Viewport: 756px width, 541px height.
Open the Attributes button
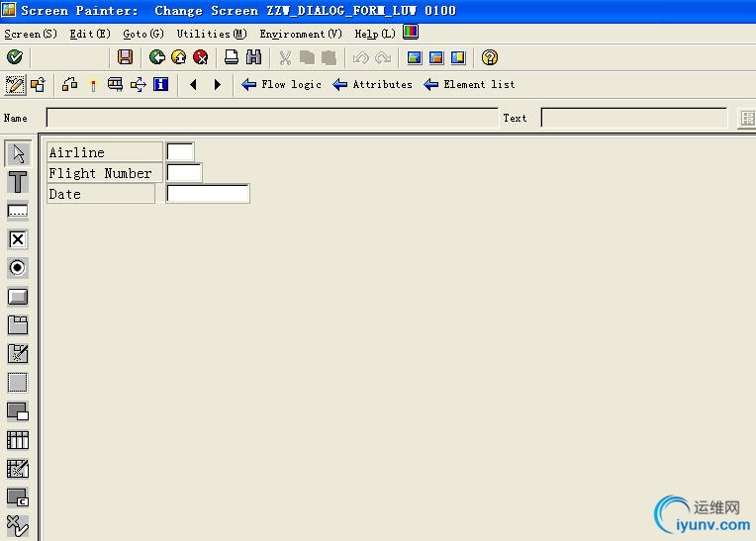tap(373, 85)
